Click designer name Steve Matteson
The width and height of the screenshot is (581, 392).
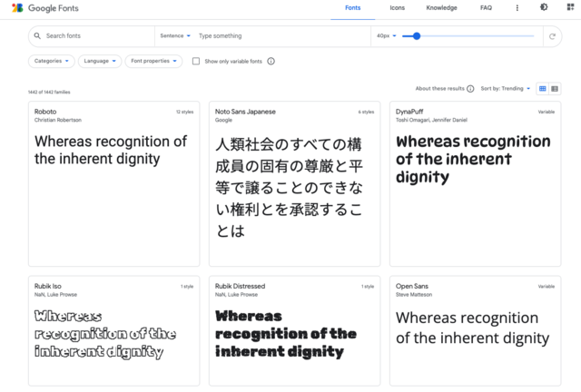[414, 295]
